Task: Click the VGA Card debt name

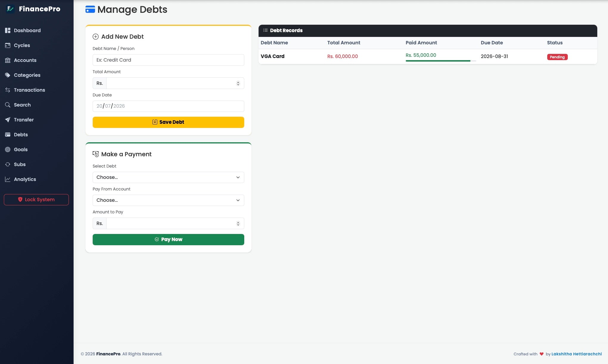Action: (x=273, y=56)
